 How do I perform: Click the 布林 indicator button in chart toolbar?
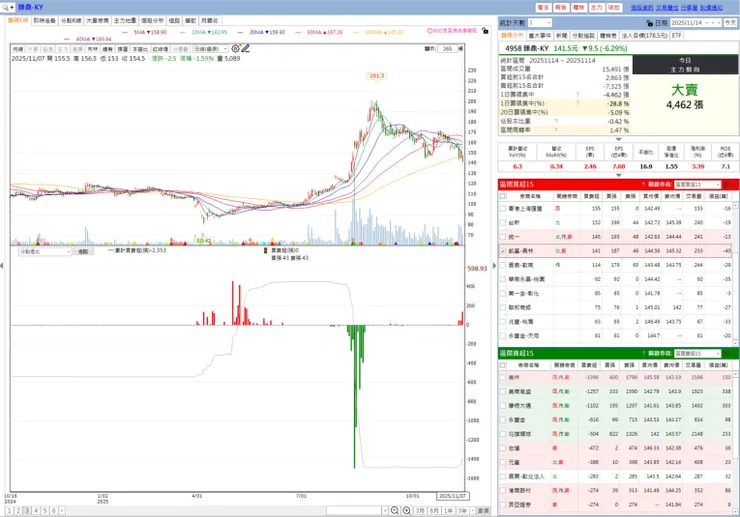coord(92,49)
